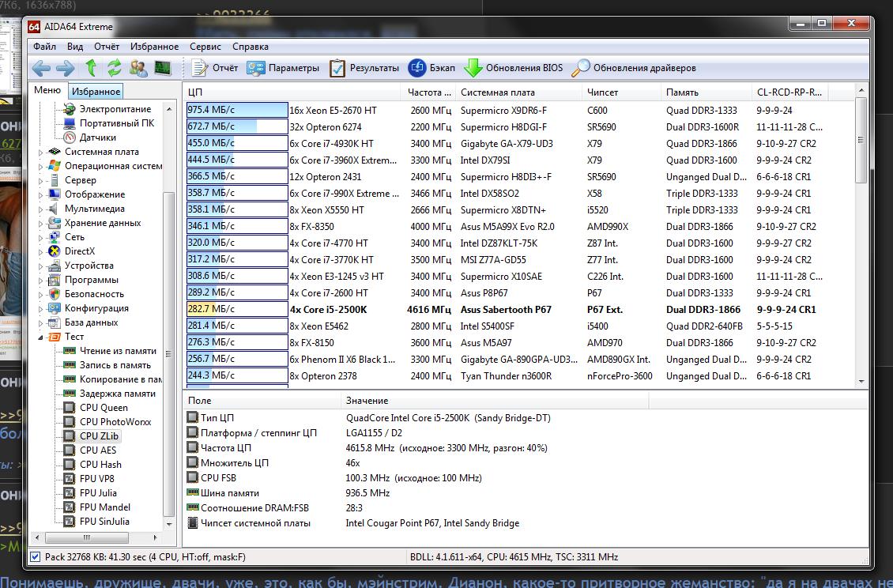Expand the Системная плата node
This screenshot has height=588, width=893.
tap(40, 152)
